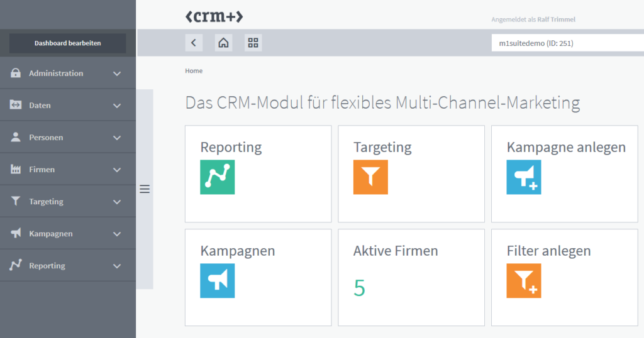Select Targeting in the sidebar menu

tap(46, 202)
